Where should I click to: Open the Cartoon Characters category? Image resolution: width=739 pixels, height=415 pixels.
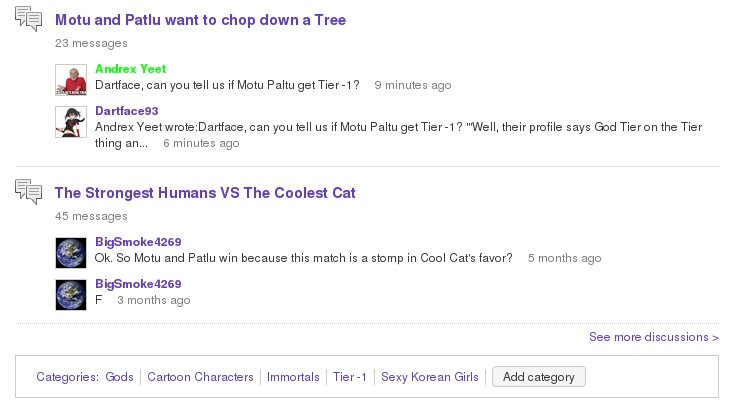200,377
